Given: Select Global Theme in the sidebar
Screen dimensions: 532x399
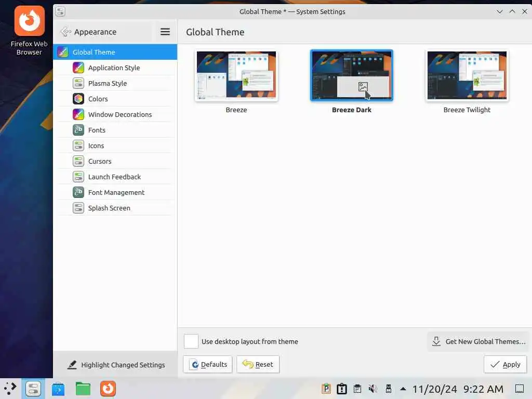Looking at the screenshot, I should click(x=115, y=52).
